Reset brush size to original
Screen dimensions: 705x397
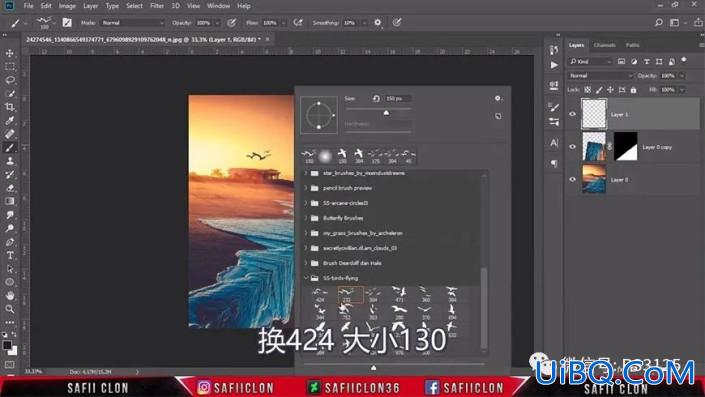tap(376, 98)
